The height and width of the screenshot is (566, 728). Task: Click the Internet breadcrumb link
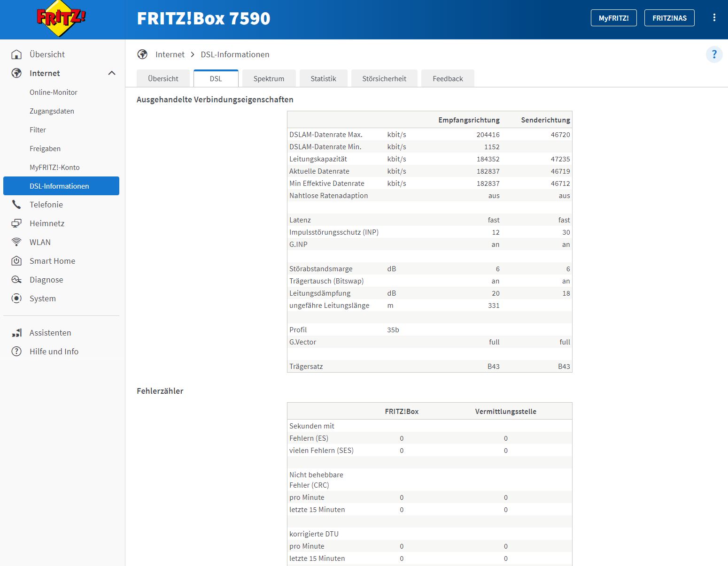pos(170,54)
